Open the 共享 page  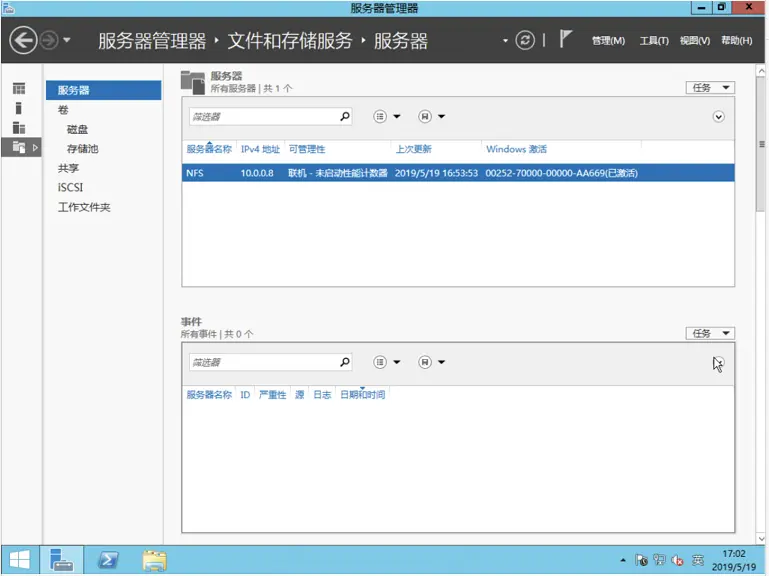[x=68, y=168]
